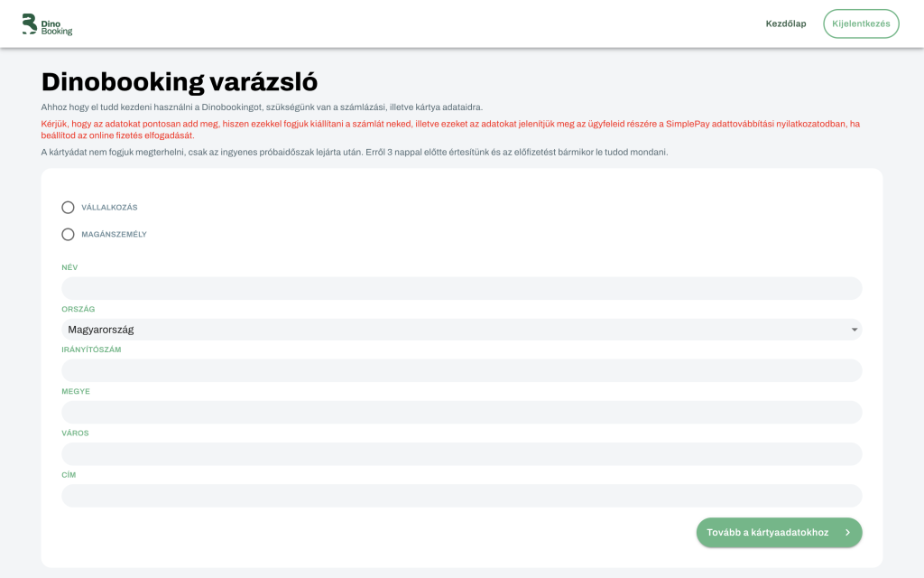Click the MAGÁNSZEMÉLY label text
Viewport: 924px width, 578px height.
click(x=114, y=235)
